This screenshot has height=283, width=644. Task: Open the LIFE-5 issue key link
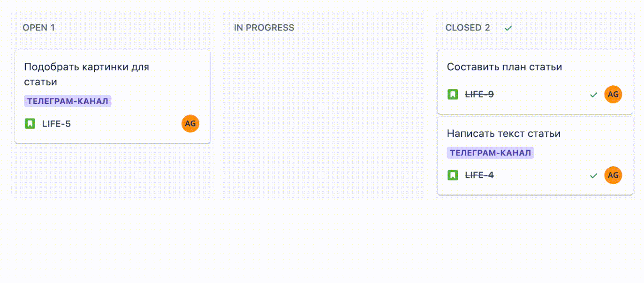[x=56, y=124]
